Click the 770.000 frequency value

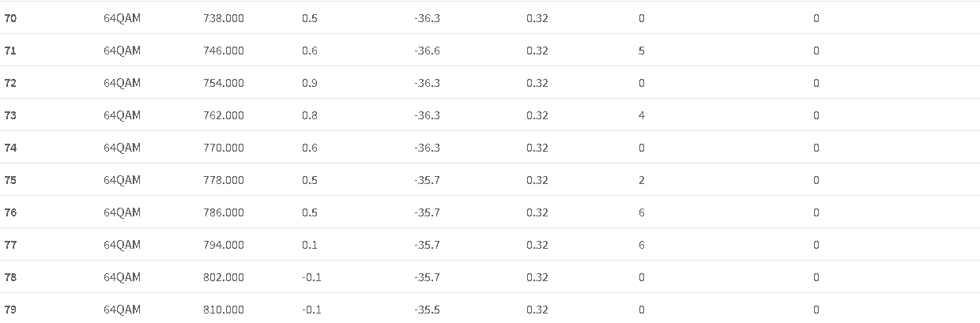pos(224,148)
